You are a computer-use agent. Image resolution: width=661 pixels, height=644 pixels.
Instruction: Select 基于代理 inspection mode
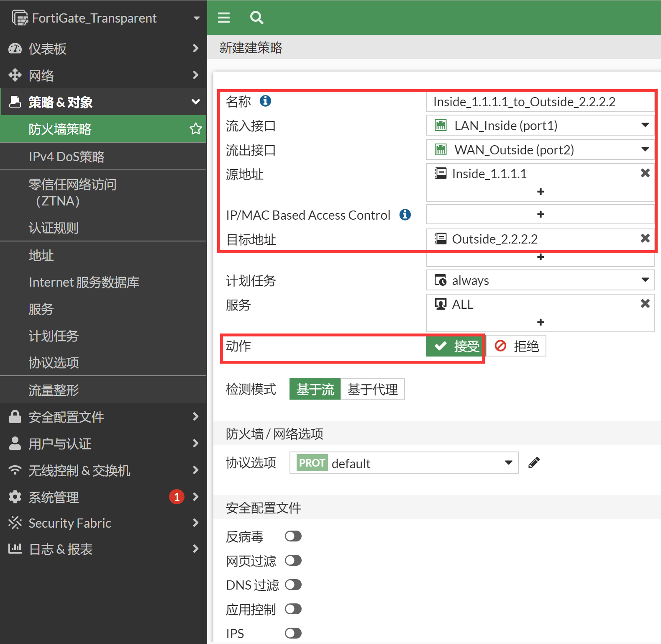pyautogui.click(x=372, y=389)
